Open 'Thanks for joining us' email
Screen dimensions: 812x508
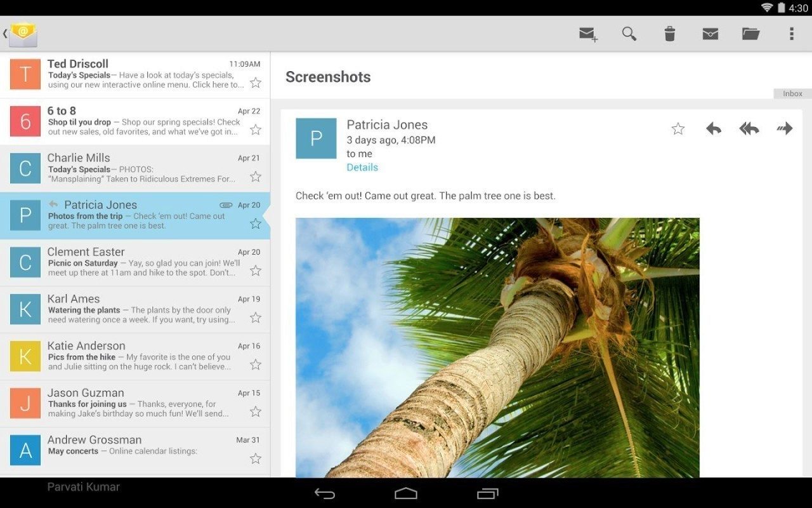click(135, 404)
